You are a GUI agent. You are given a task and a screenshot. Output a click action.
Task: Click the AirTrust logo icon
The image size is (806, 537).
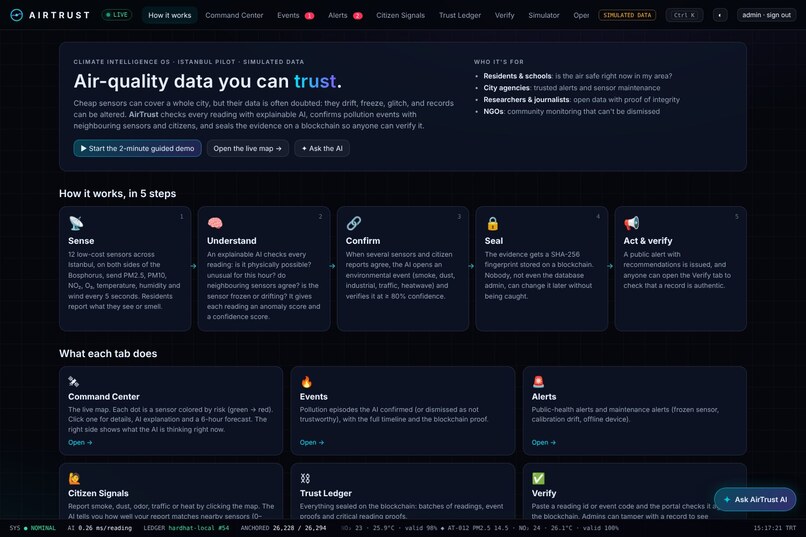click(x=16, y=15)
